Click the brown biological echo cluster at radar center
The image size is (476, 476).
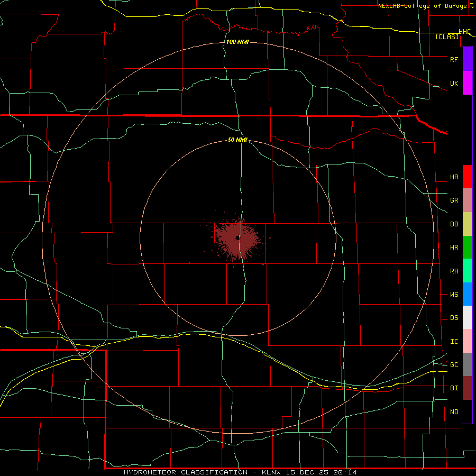pos(237,239)
